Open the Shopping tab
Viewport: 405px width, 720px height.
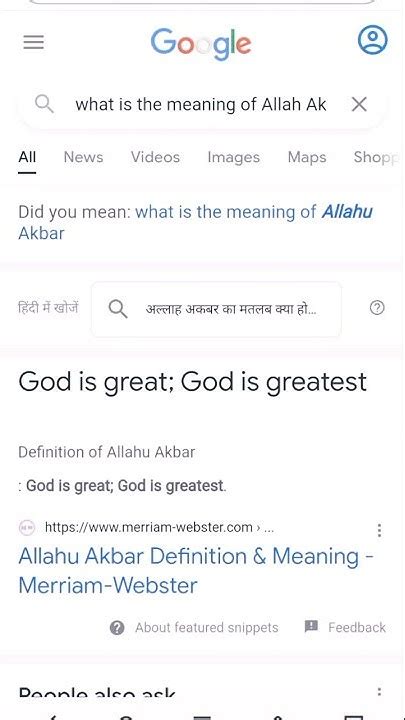(377, 157)
